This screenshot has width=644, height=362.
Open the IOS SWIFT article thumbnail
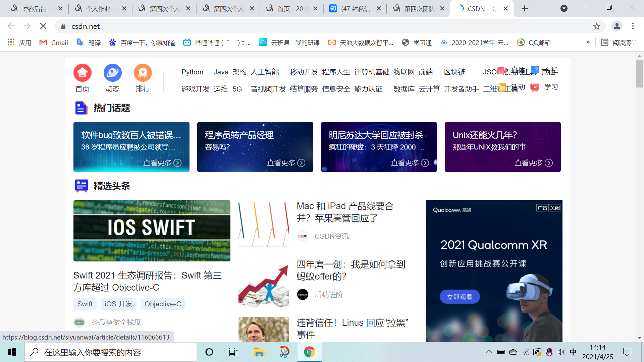(152, 231)
